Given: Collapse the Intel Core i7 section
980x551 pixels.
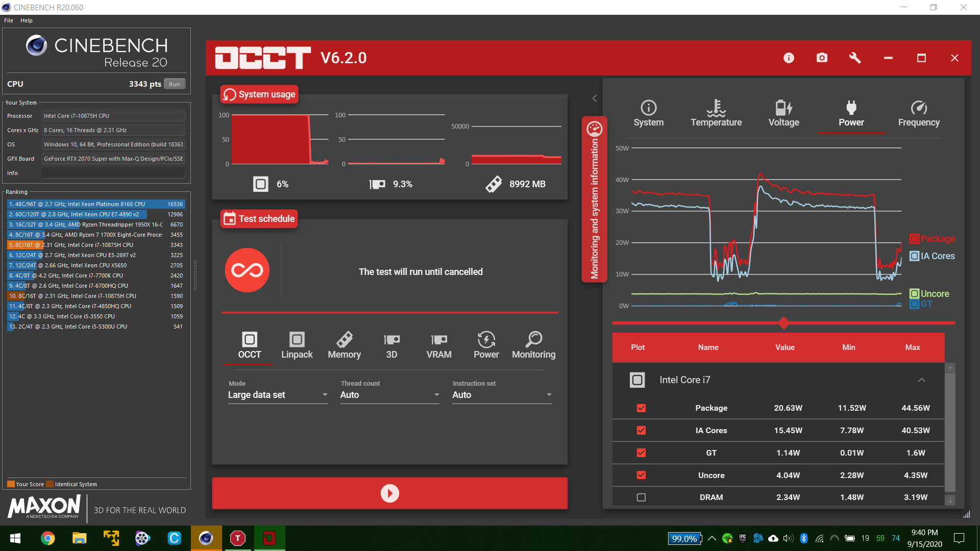Looking at the screenshot, I should tap(921, 380).
